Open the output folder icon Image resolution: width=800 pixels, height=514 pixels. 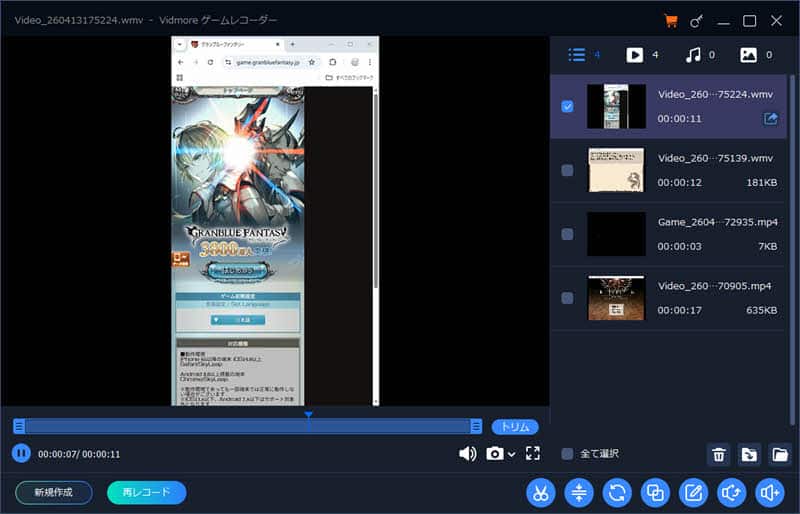click(780, 454)
